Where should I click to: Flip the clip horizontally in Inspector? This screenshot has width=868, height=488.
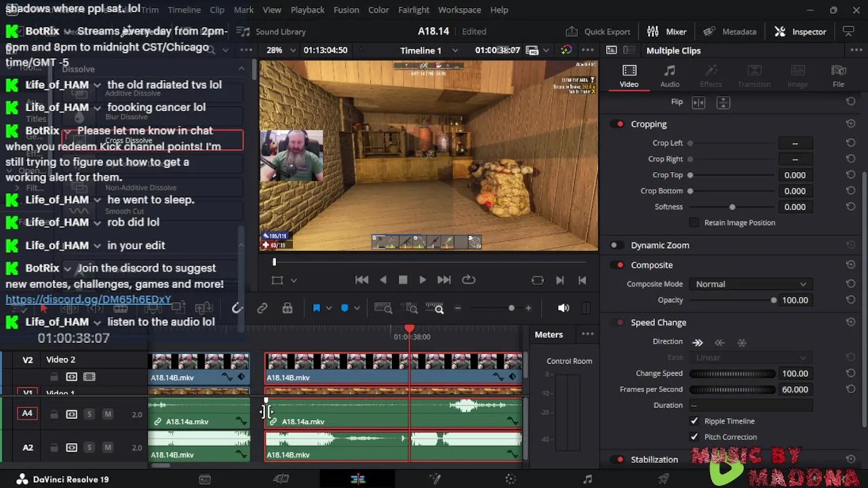[698, 102]
